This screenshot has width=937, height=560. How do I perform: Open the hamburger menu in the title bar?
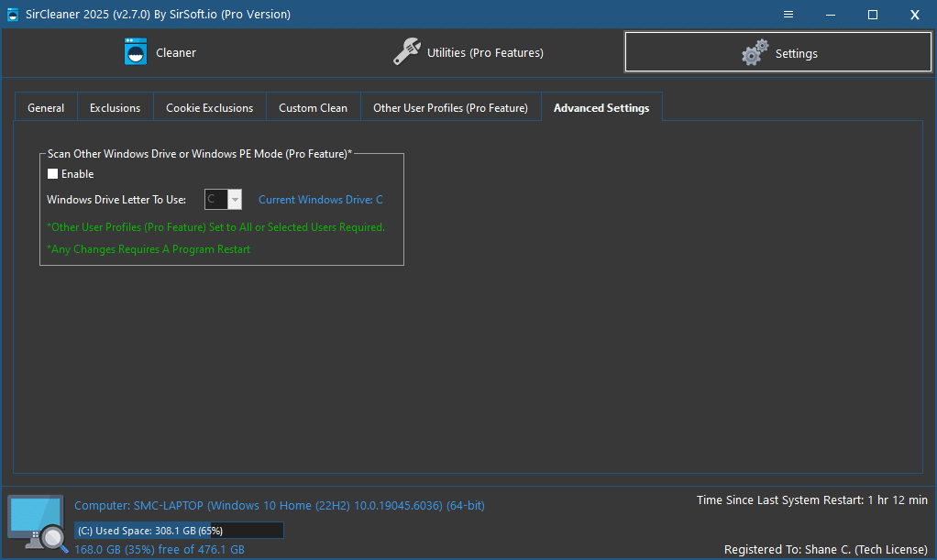click(788, 15)
